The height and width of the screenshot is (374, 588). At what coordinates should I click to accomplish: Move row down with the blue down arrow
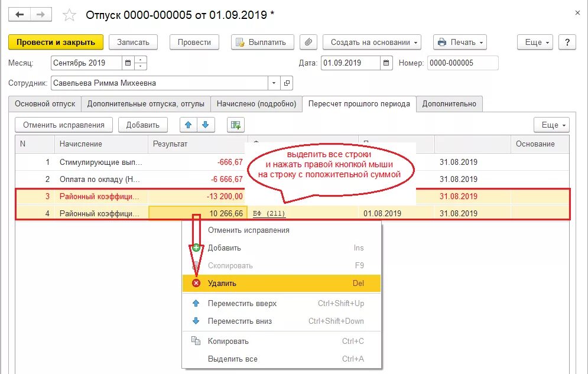(x=206, y=125)
